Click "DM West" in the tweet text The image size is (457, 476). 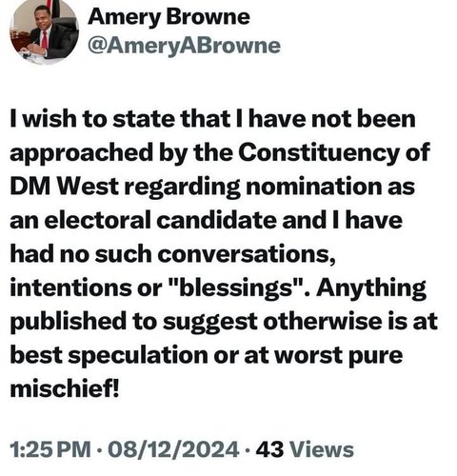point(65,187)
